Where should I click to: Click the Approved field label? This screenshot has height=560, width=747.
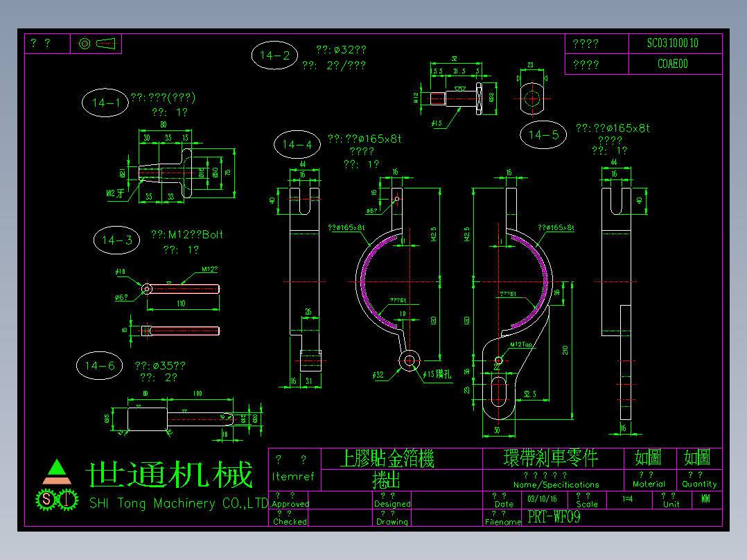click(x=290, y=505)
